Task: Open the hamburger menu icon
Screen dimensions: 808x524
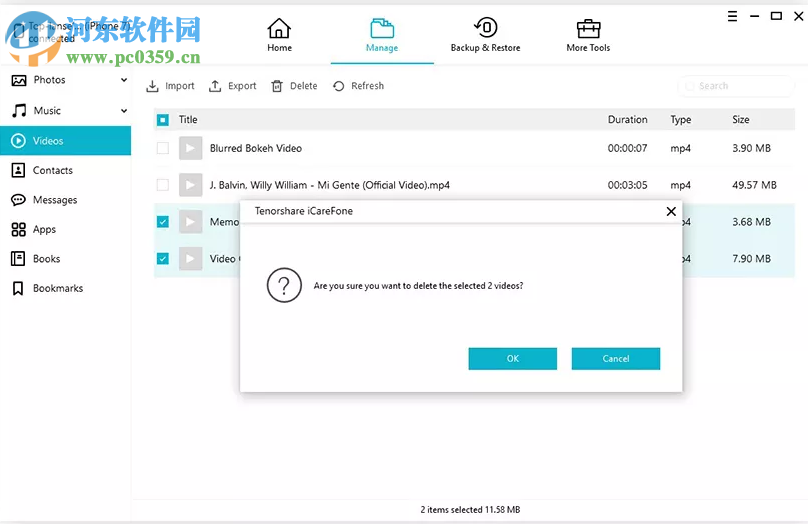Action: (x=732, y=16)
